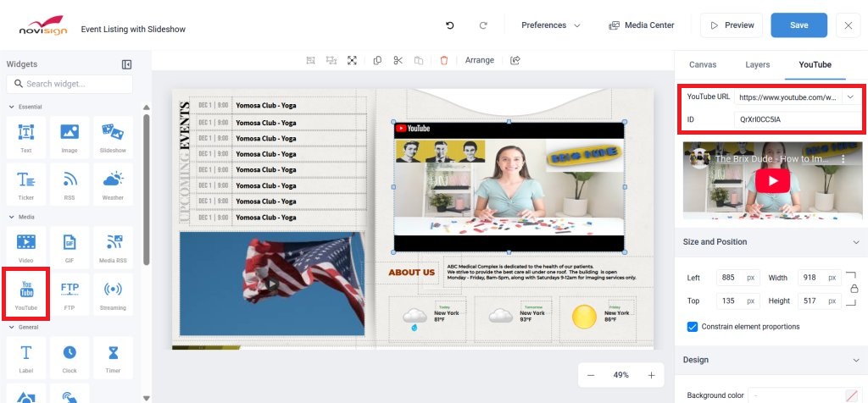The height and width of the screenshot is (403, 868).
Task: Delete the selected element with trash icon
Action: pos(444,60)
